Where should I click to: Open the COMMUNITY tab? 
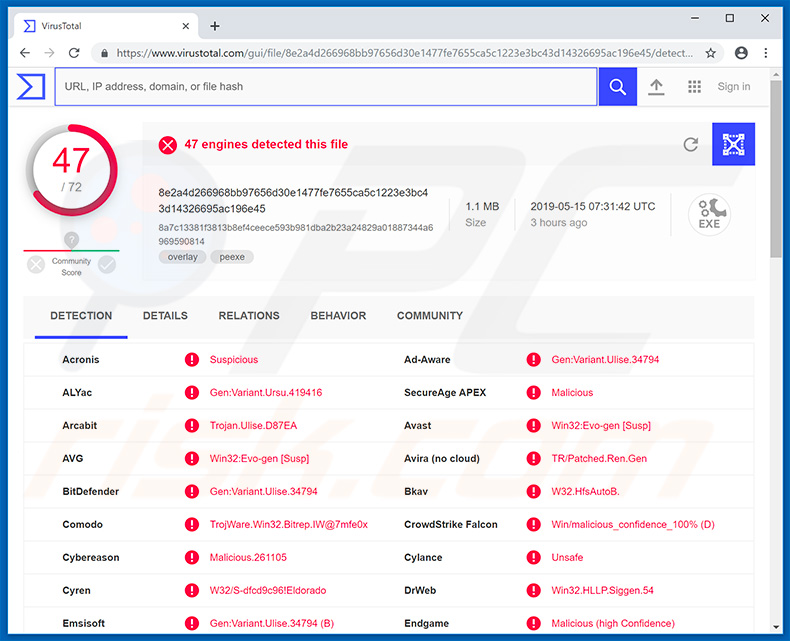(430, 316)
